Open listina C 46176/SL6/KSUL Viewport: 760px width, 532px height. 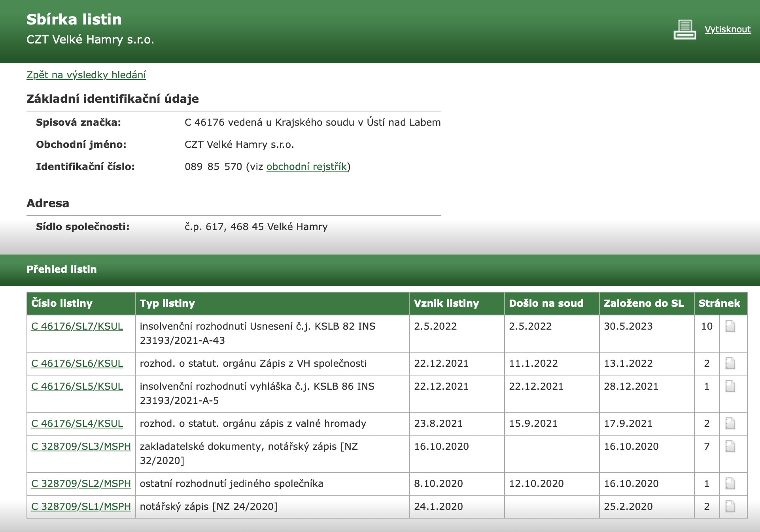tap(77, 363)
